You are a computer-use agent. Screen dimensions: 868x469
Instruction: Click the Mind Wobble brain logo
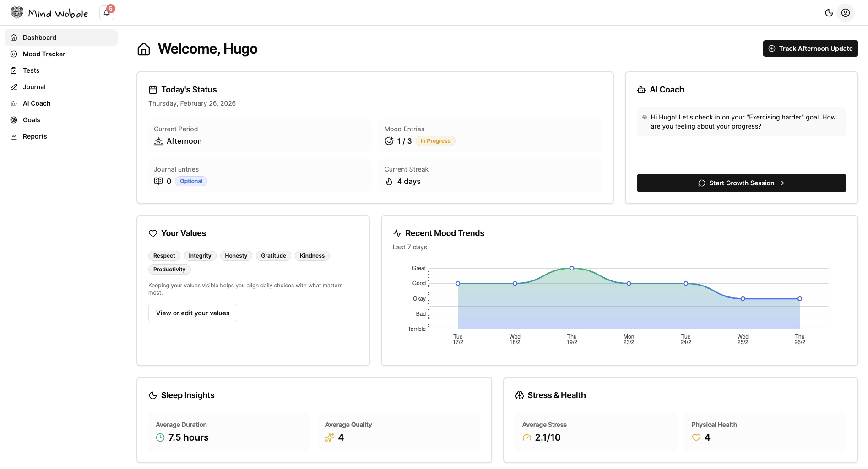[x=17, y=12]
